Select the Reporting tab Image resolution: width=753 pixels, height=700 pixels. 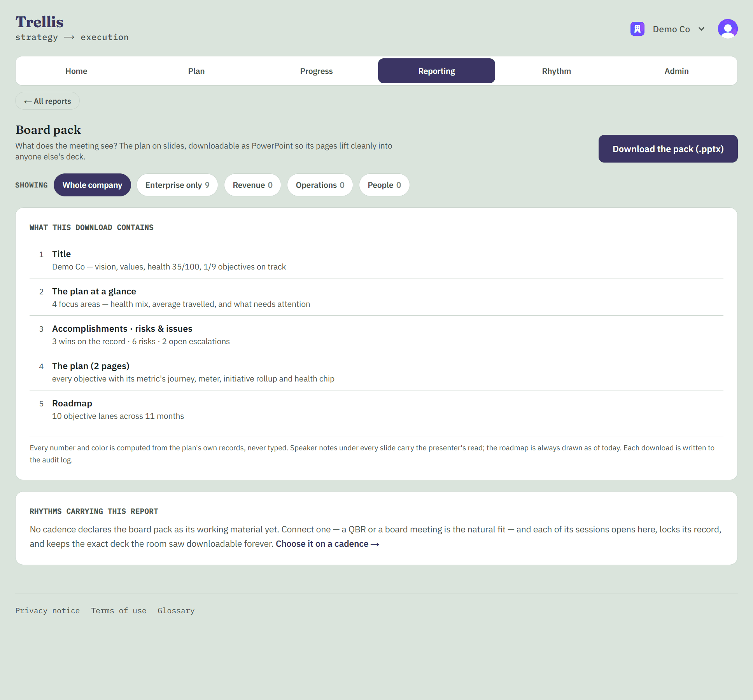tap(436, 71)
